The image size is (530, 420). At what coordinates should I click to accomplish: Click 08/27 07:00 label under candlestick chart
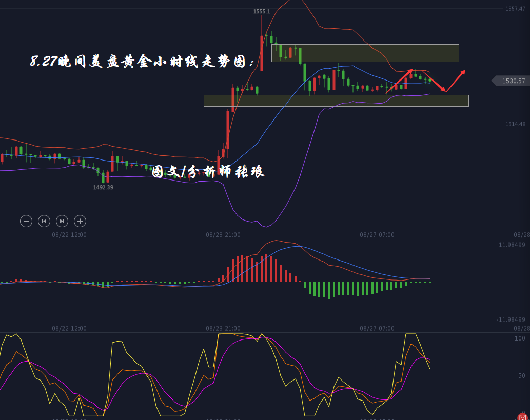[377, 235]
